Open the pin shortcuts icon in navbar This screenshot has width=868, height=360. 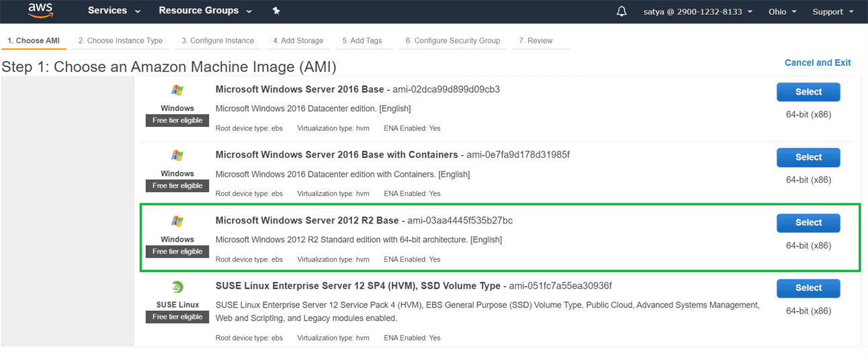(x=276, y=11)
